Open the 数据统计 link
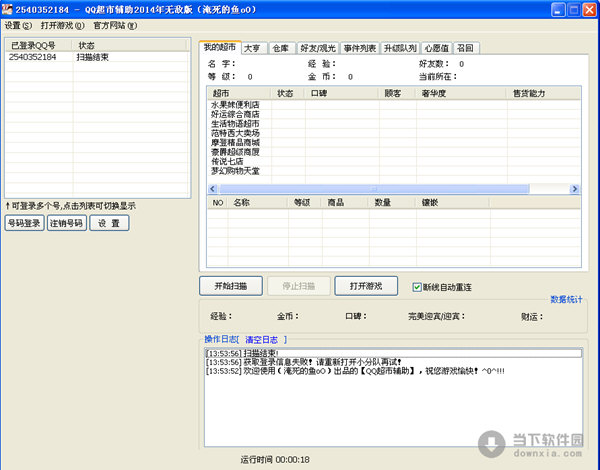 (x=566, y=299)
